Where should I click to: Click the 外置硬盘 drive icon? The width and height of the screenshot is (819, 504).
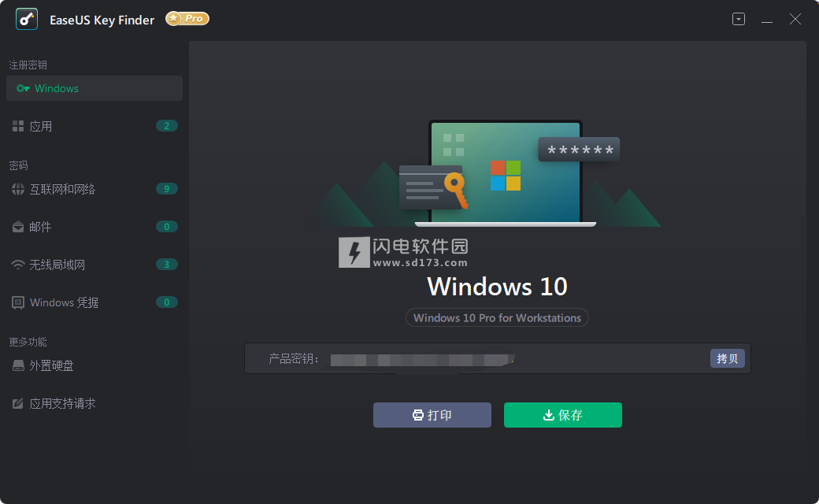(x=18, y=365)
